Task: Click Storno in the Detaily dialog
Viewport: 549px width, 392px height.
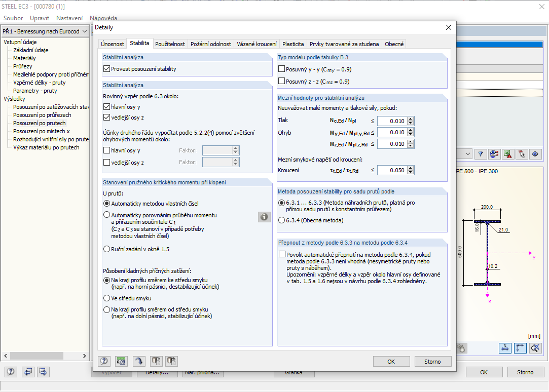Action: (x=432, y=362)
